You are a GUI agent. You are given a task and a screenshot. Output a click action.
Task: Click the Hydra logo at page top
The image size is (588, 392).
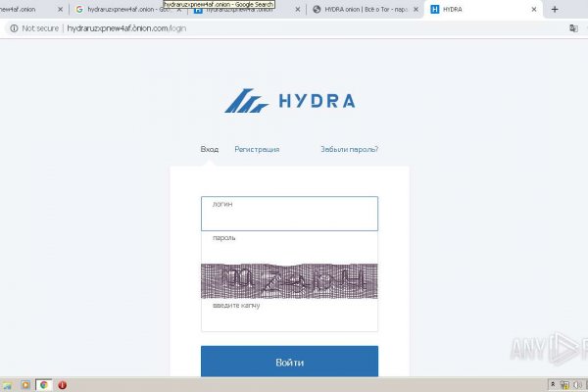coord(289,101)
